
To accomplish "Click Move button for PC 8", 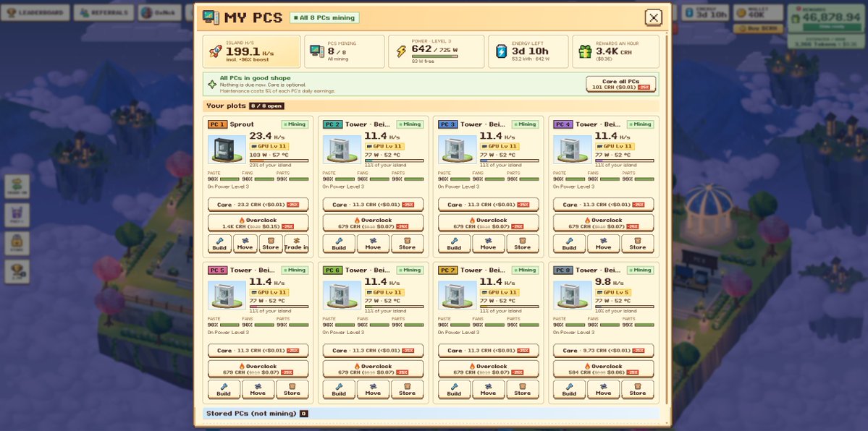I will pyautogui.click(x=603, y=390).
